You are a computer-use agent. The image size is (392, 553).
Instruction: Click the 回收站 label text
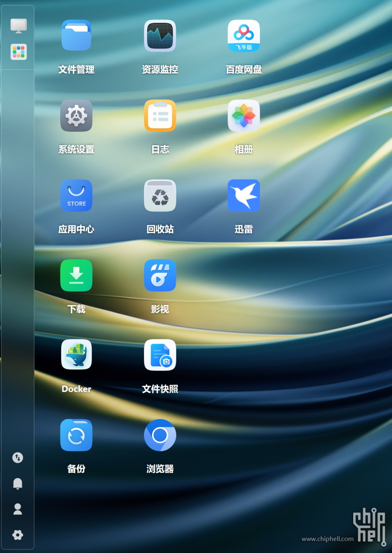tap(160, 229)
